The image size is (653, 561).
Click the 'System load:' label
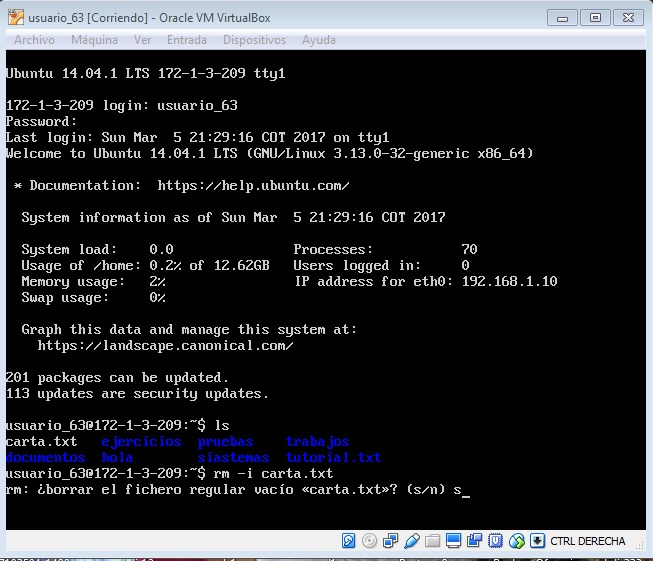[69, 249]
